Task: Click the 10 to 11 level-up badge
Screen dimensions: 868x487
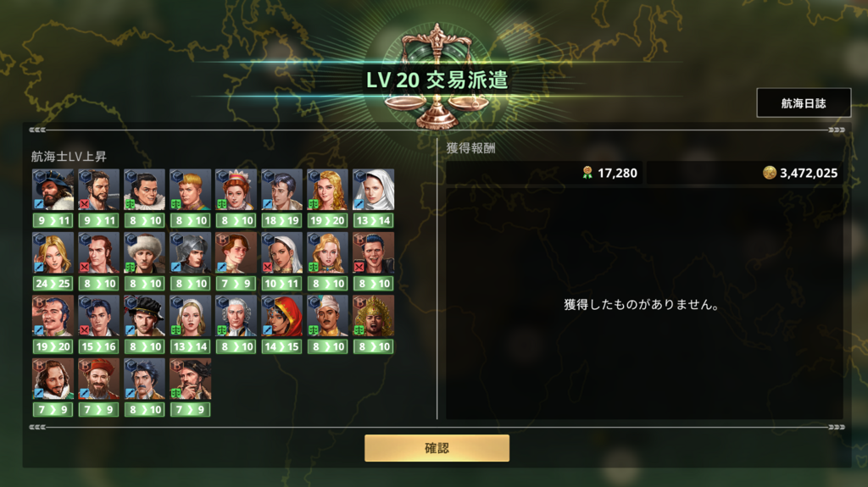Action: pyautogui.click(x=281, y=284)
